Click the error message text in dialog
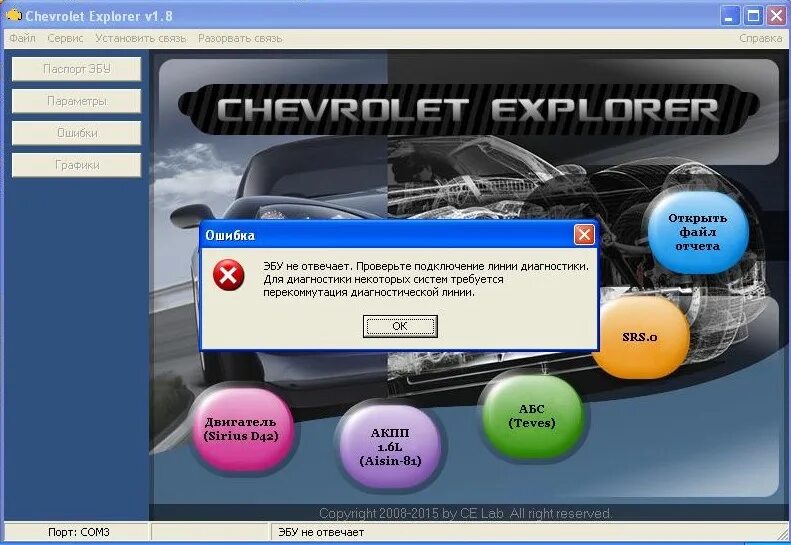Image resolution: width=791 pixels, height=545 pixels. (426, 279)
